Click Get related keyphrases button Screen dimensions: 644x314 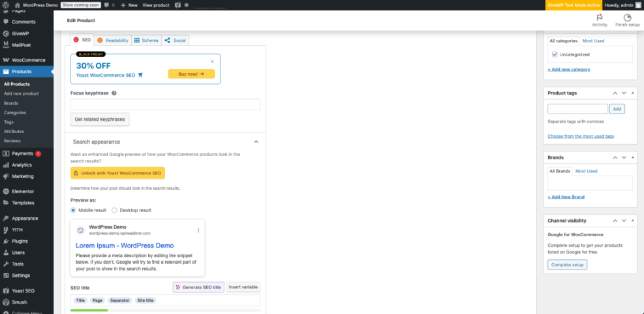(x=100, y=119)
